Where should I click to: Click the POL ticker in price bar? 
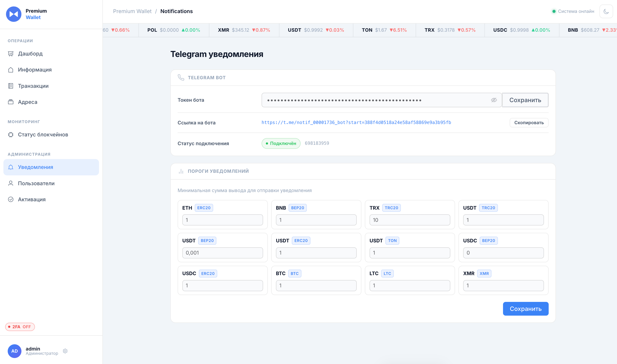point(174,30)
